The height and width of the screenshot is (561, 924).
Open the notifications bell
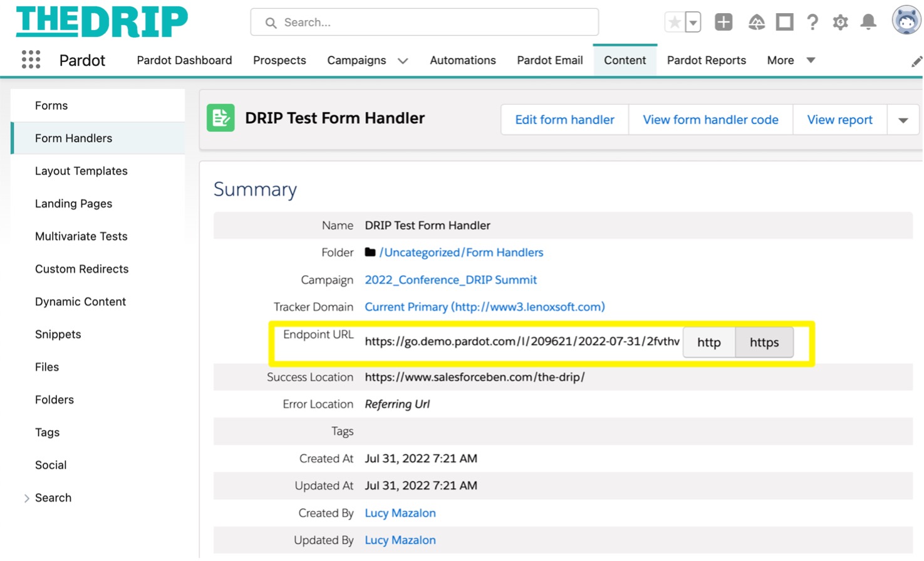(x=868, y=23)
